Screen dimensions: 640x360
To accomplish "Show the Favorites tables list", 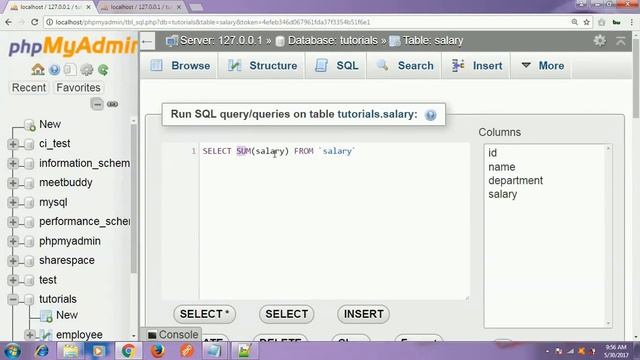I will (78, 88).
